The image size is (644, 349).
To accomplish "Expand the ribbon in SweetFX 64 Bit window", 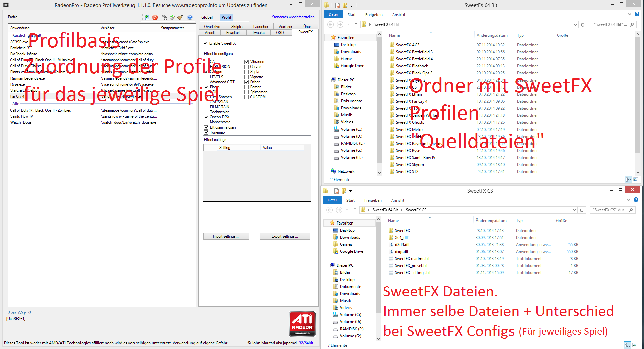I will click(630, 14).
